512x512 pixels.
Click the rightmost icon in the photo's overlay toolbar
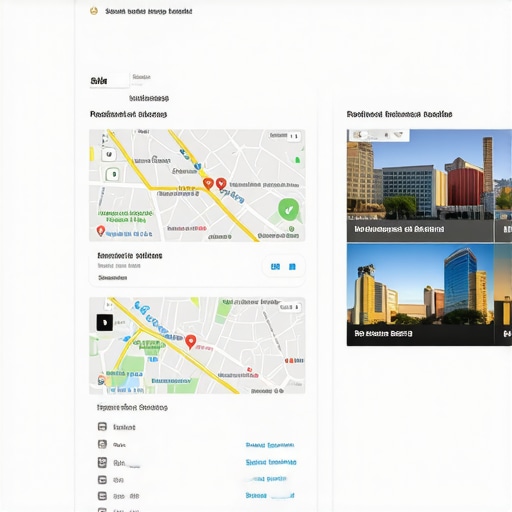point(398,135)
